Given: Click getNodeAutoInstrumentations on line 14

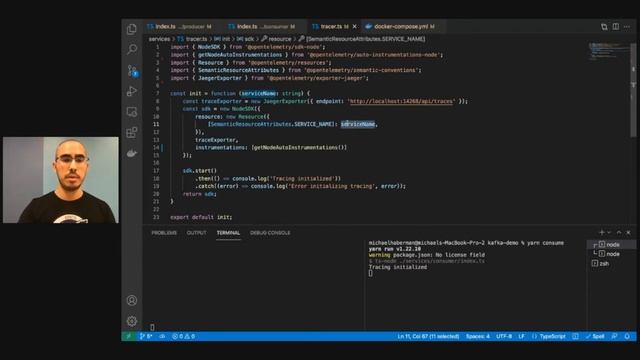Looking at the screenshot, I should (297, 147).
